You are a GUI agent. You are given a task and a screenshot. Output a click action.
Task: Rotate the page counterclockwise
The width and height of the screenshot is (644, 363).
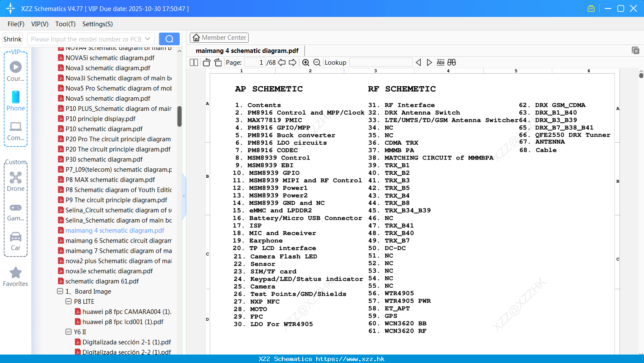[x=206, y=63]
